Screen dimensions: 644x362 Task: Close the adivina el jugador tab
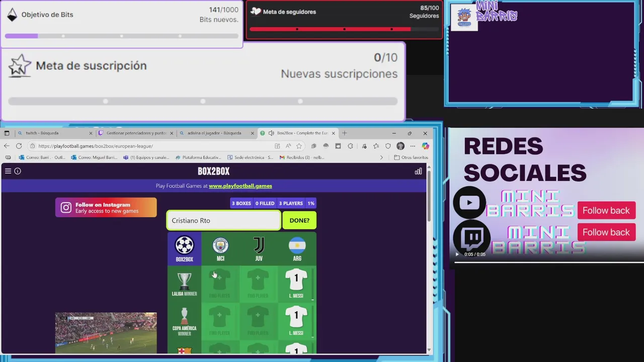point(253,133)
